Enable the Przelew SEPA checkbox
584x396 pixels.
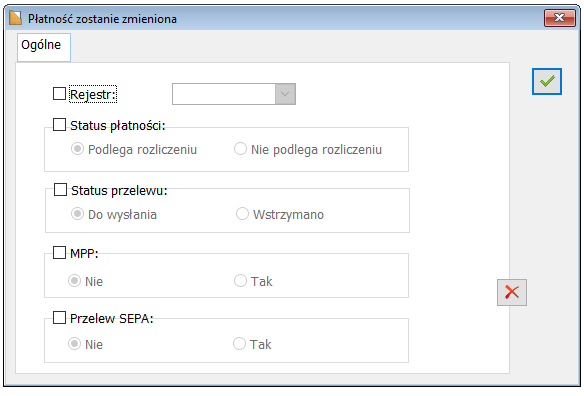59,317
